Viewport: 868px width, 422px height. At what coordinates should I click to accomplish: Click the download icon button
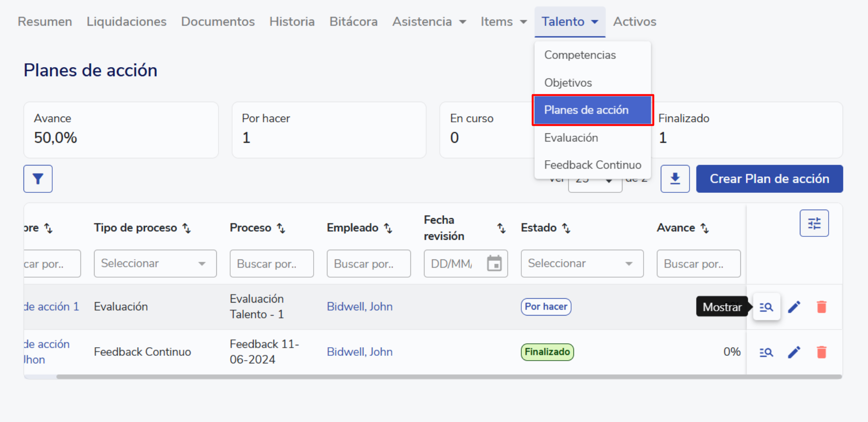tap(675, 179)
